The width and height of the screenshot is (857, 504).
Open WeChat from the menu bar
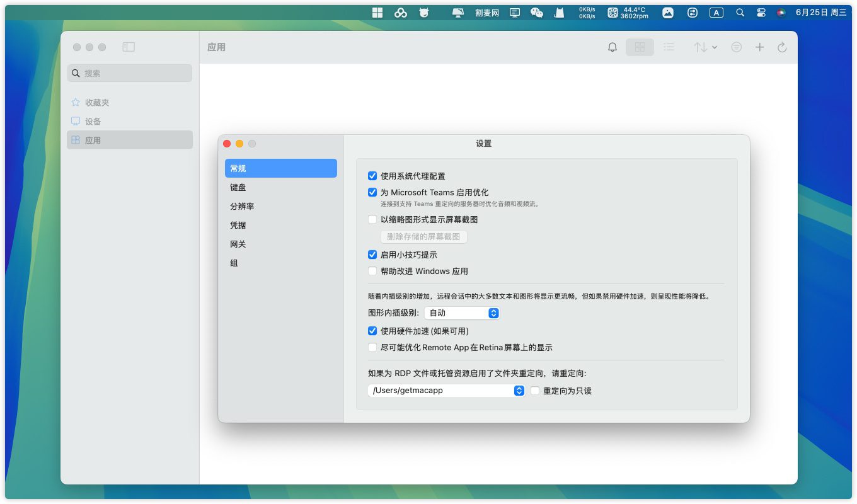tap(536, 13)
